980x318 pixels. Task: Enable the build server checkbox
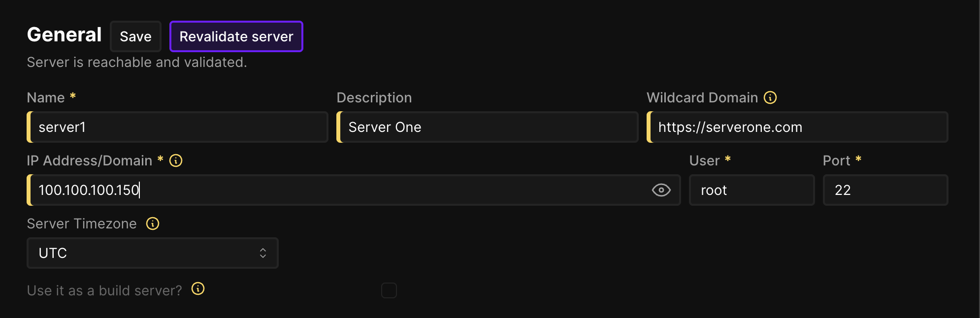tap(389, 290)
